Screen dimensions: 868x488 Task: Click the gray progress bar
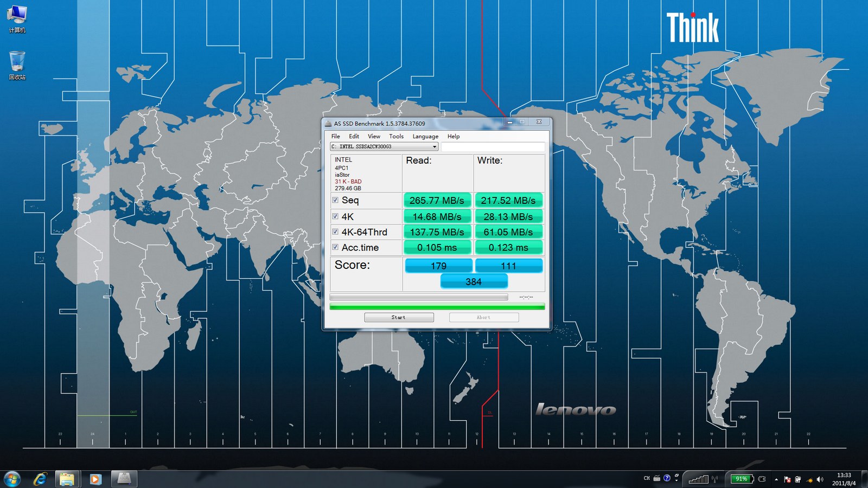point(419,297)
